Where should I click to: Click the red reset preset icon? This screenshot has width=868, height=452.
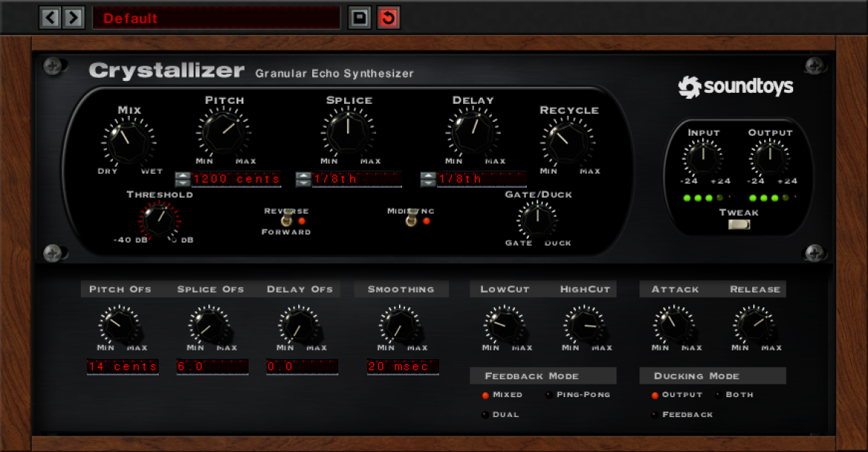(388, 18)
